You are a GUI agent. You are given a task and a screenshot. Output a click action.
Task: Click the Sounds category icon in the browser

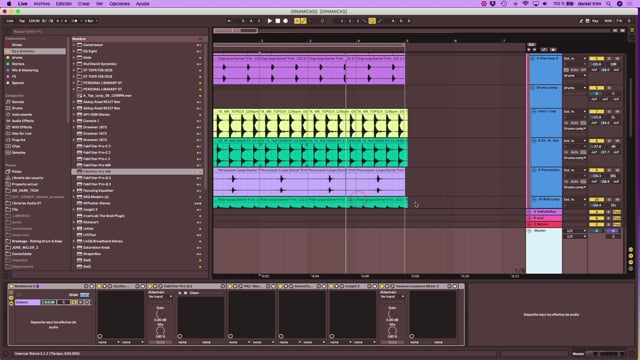coord(8,102)
